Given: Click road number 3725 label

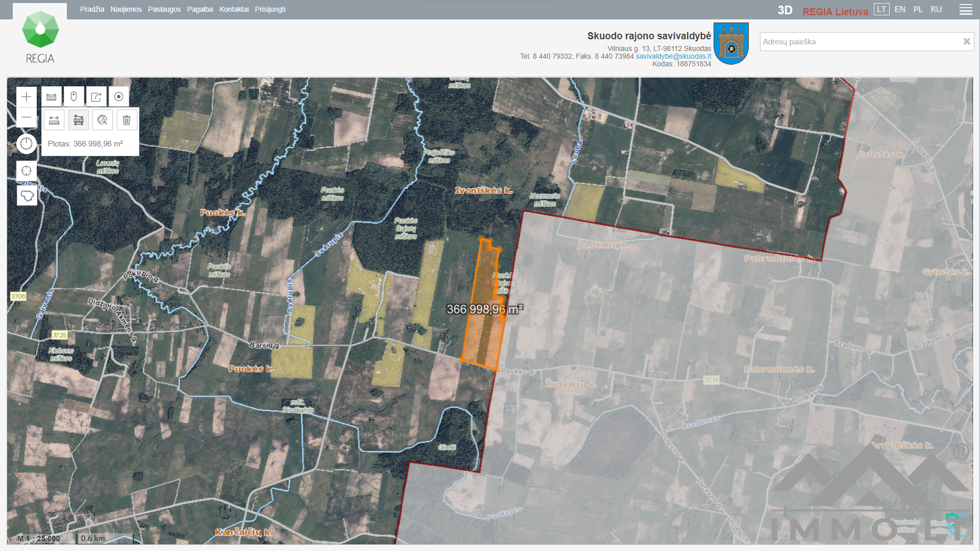Looking at the screenshot, I should [60, 335].
